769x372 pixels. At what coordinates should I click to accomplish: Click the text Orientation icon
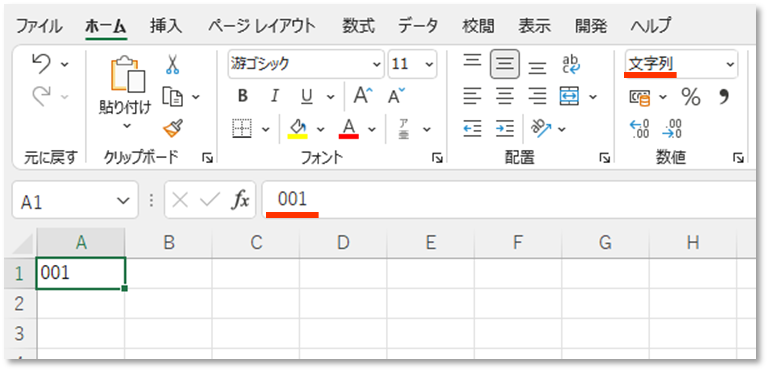point(540,128)
